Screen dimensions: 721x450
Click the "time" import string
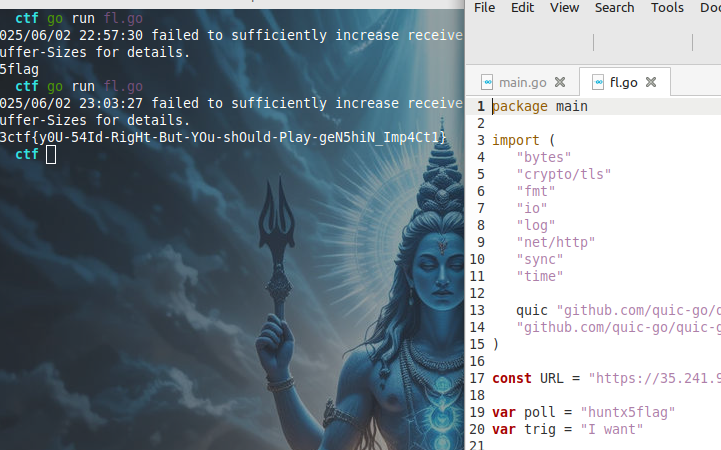click(x=540, y=276)
